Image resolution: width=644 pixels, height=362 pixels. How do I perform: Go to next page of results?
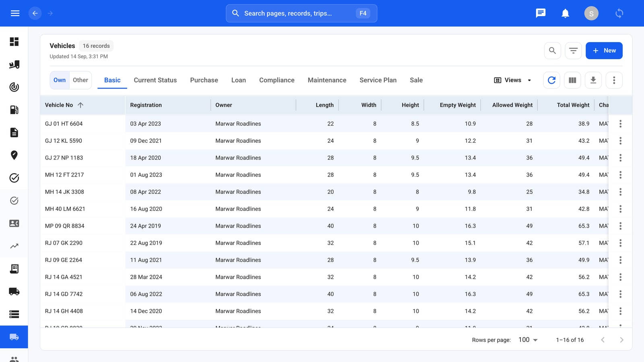tap(621, 340)
